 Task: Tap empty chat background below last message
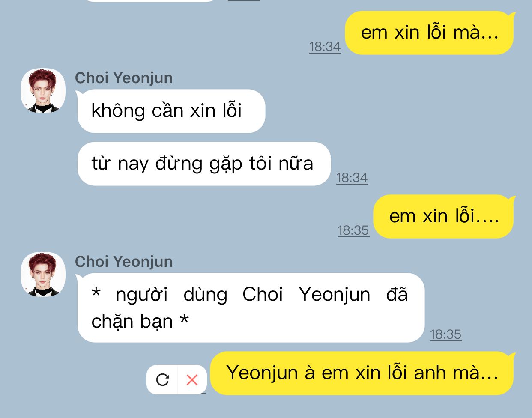pos(266,407)
